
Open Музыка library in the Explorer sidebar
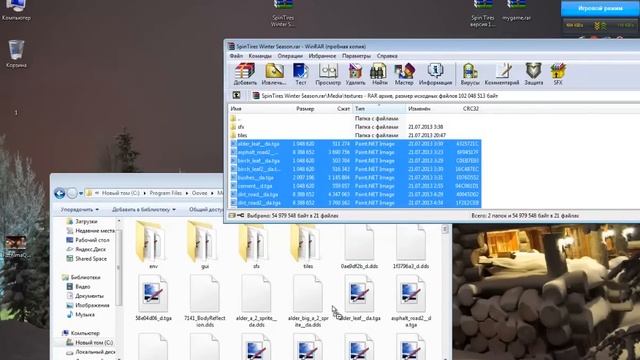pyautogui.click(x=80, y=315)
